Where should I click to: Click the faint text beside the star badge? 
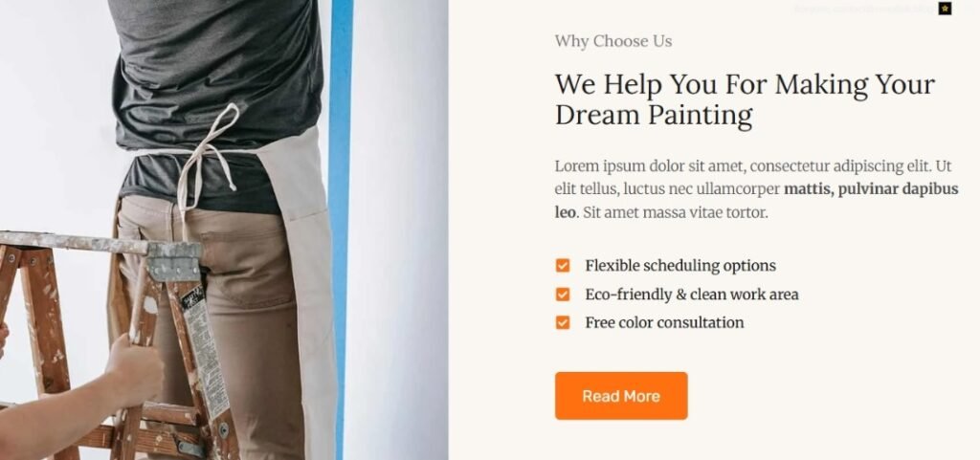tap(864, 9)
